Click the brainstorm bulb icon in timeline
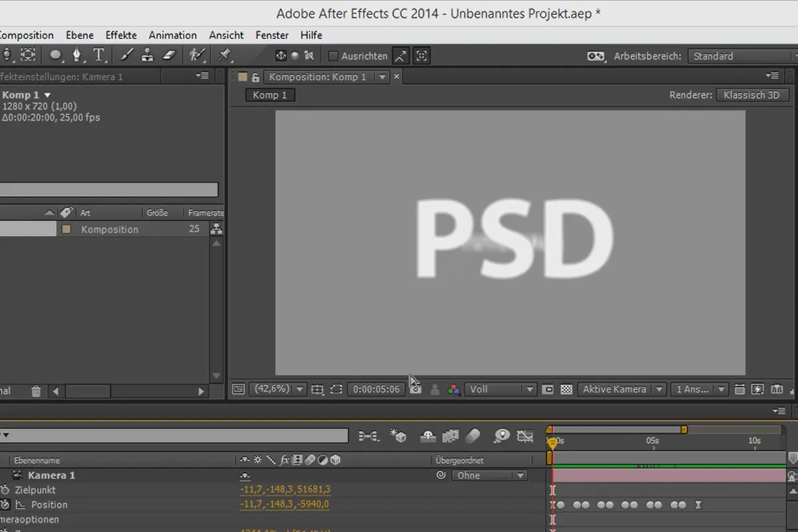798x532 pixels. click(501, 436)
